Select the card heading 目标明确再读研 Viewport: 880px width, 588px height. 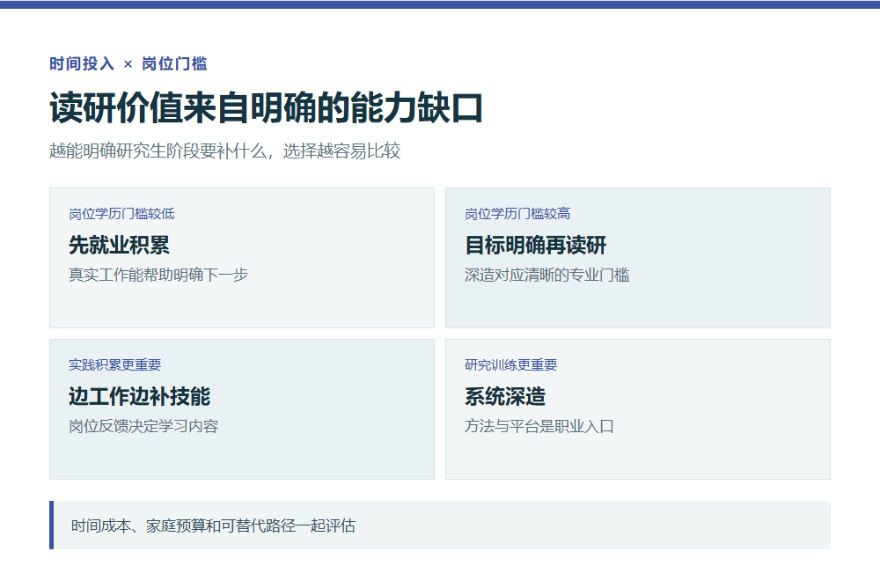pos(535,245)
